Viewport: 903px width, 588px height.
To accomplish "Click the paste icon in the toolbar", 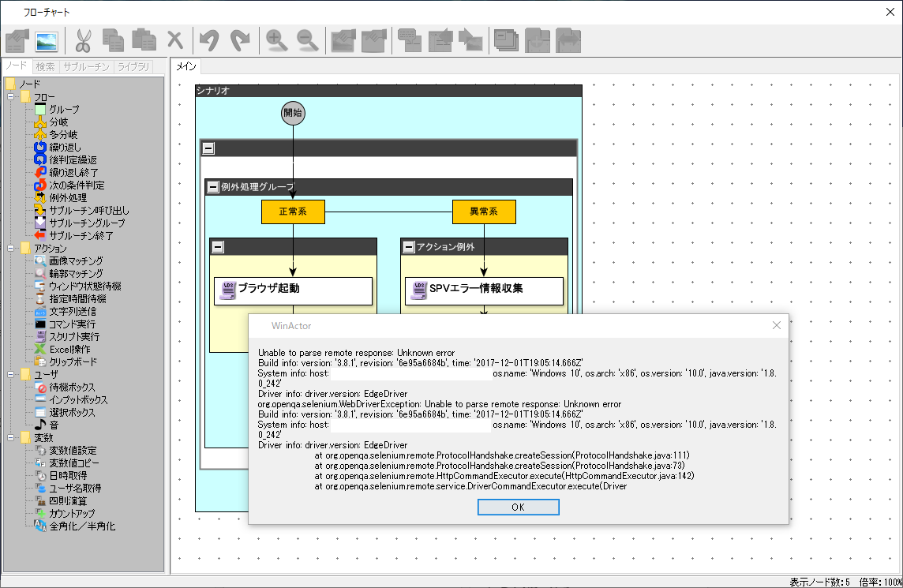I will pyautogui.click(x=144, y=40).
